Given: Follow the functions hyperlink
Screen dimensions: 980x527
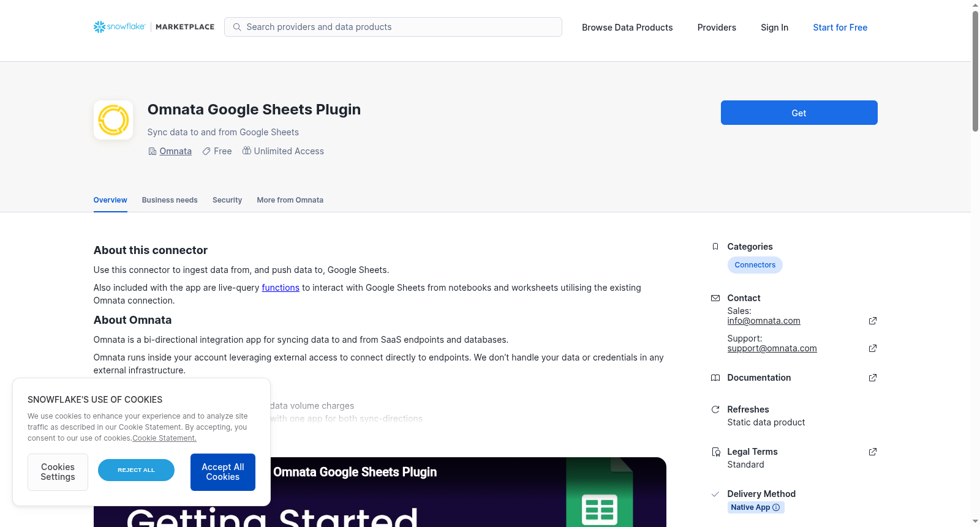Looking at the screenshot, I should pos(281,288).
